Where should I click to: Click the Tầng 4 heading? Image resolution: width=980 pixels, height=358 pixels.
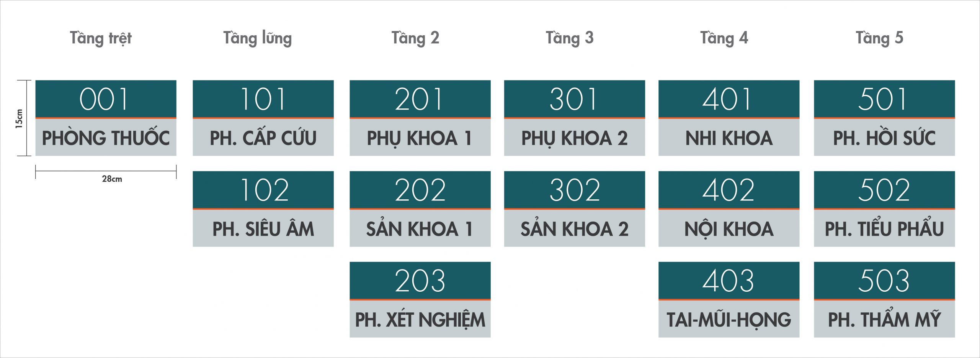724,38
